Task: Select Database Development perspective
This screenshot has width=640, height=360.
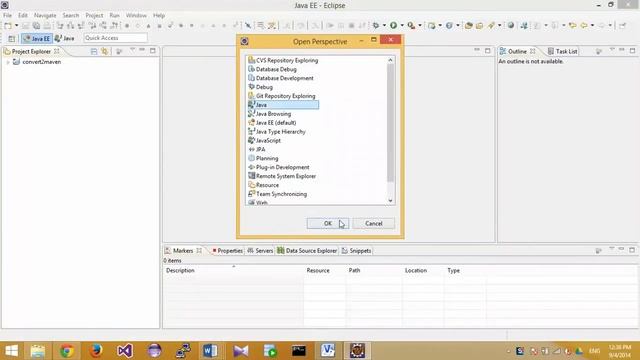Action: (281, 78)
